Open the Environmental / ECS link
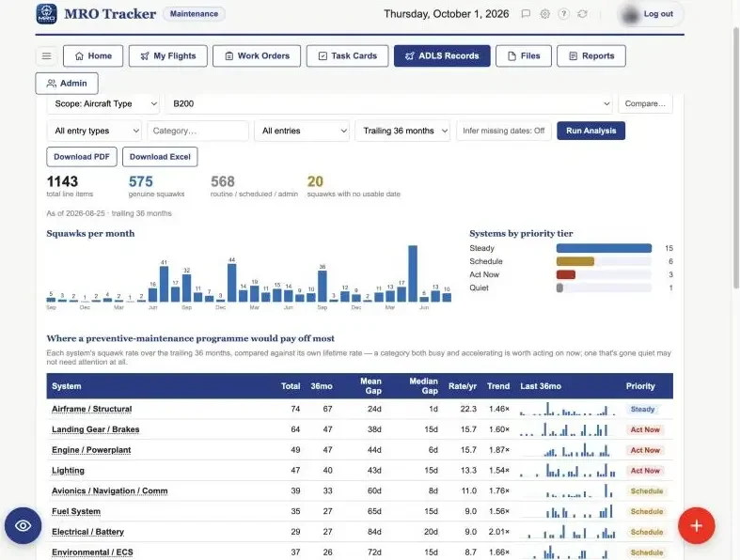740x560 pixels. click(92, 552)
